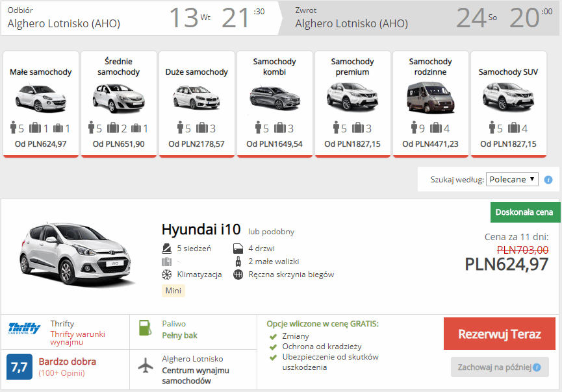Switch to Samochody rodzinne category
The height and width of the screenshot is (392, 562).
[430, 104]
